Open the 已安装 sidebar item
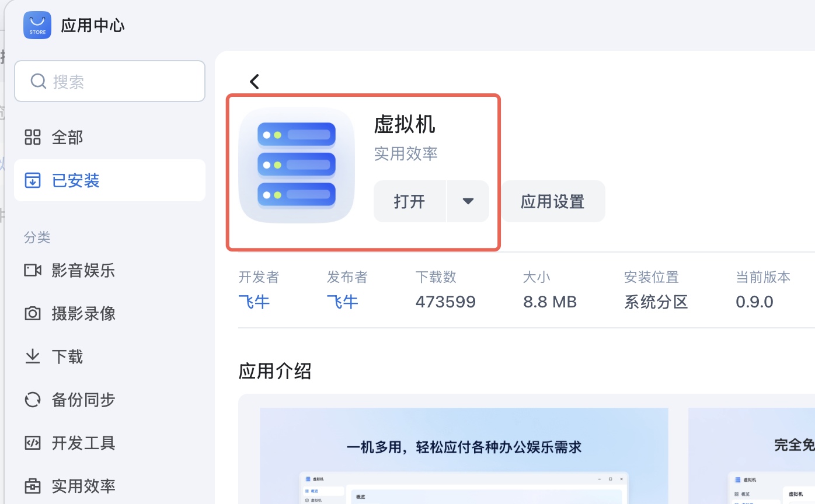The width and height of the screenshot is (815, 504). [x=110, y=180]
